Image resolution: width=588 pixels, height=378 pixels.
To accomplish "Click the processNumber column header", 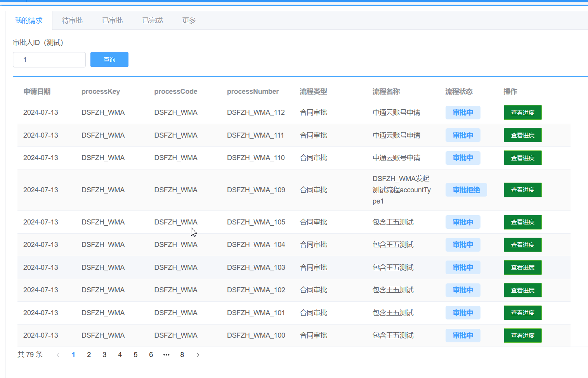I will [253, 91].
